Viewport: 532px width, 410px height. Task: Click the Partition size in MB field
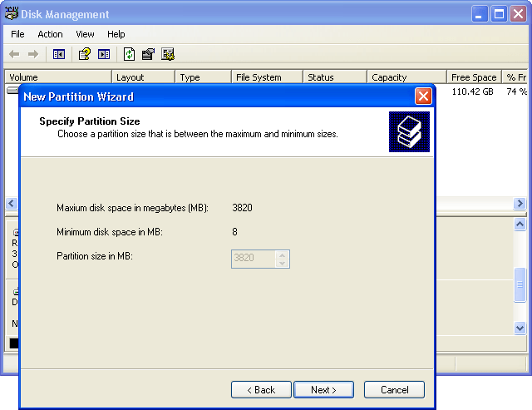point(253,259)
